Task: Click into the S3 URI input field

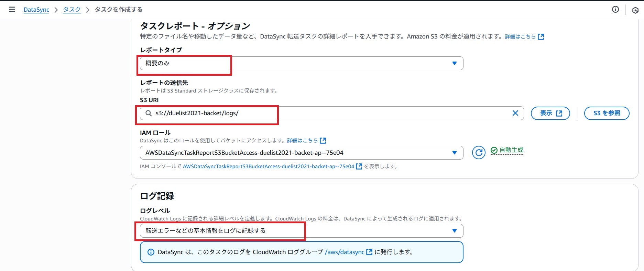Action: 332,113
